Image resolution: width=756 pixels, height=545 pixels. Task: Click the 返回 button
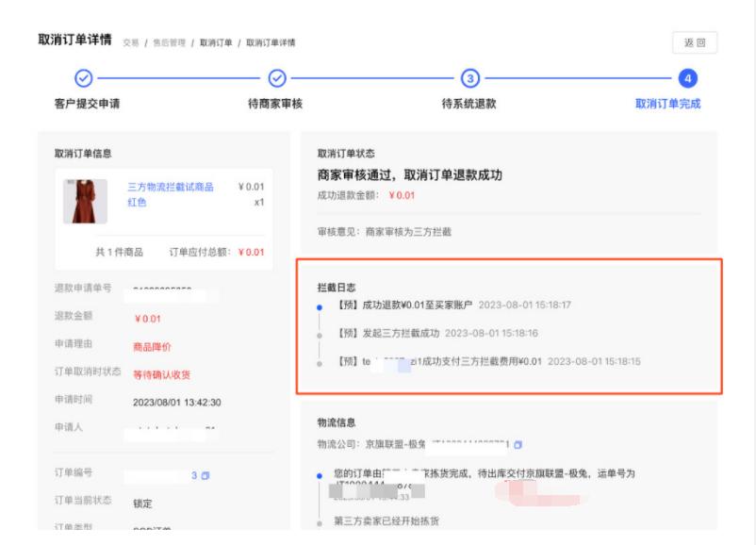pyautogui.click(x=694, y=42)
